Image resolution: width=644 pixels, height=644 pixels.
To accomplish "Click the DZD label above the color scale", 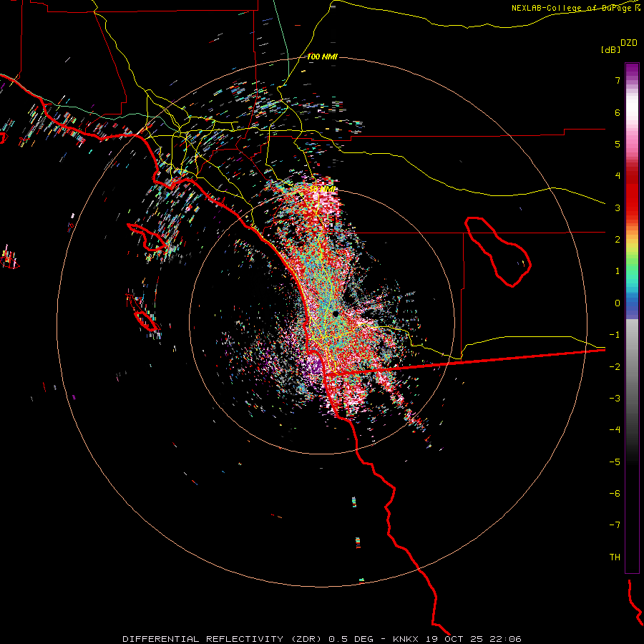I will 628,43.
